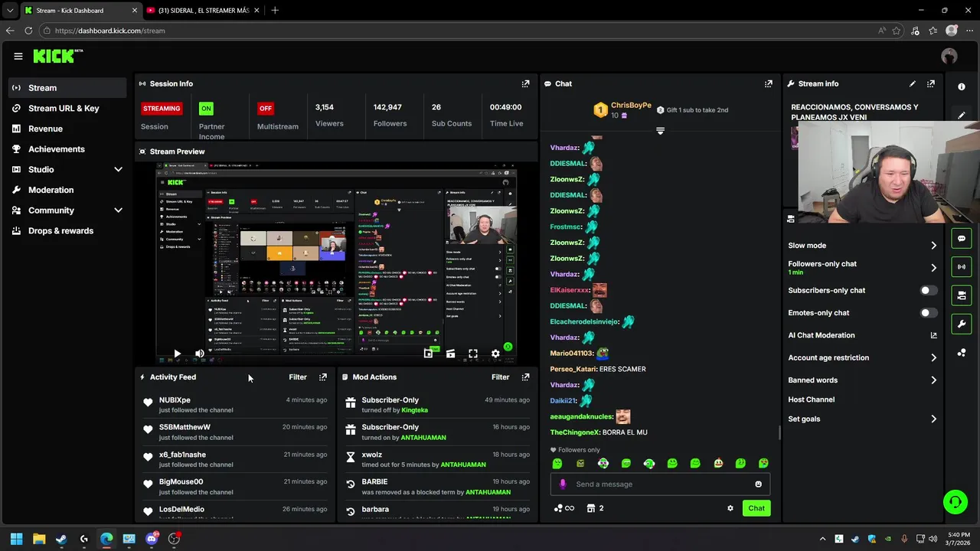This screenshot has width=980, height=551.
Task: Switch to the SIDERAL YouTube browser tab
Action: [203, 10]
